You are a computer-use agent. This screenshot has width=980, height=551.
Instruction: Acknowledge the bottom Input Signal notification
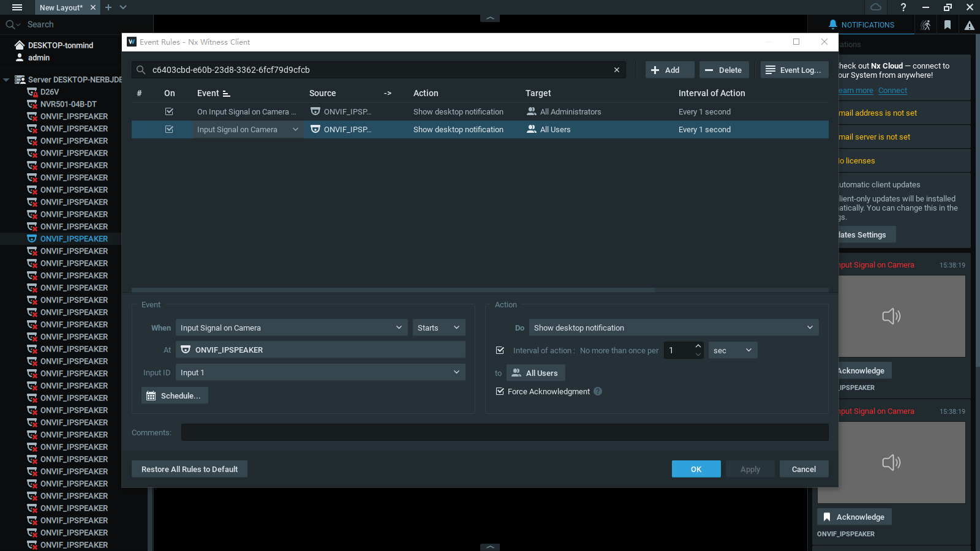pos(854,517)
